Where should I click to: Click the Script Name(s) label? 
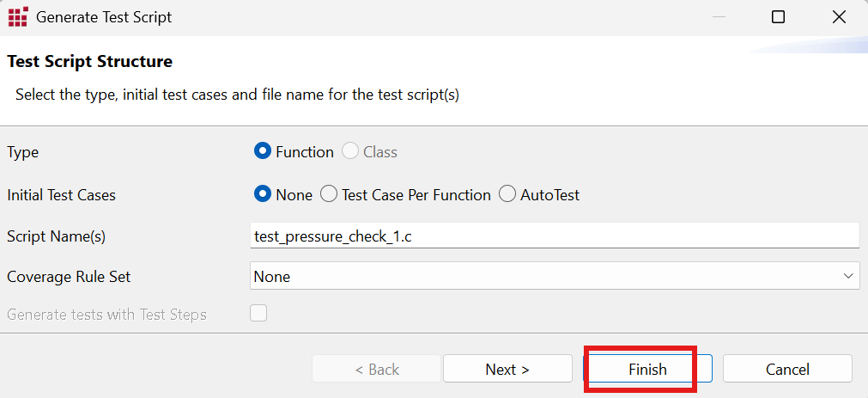click(56, 236)
